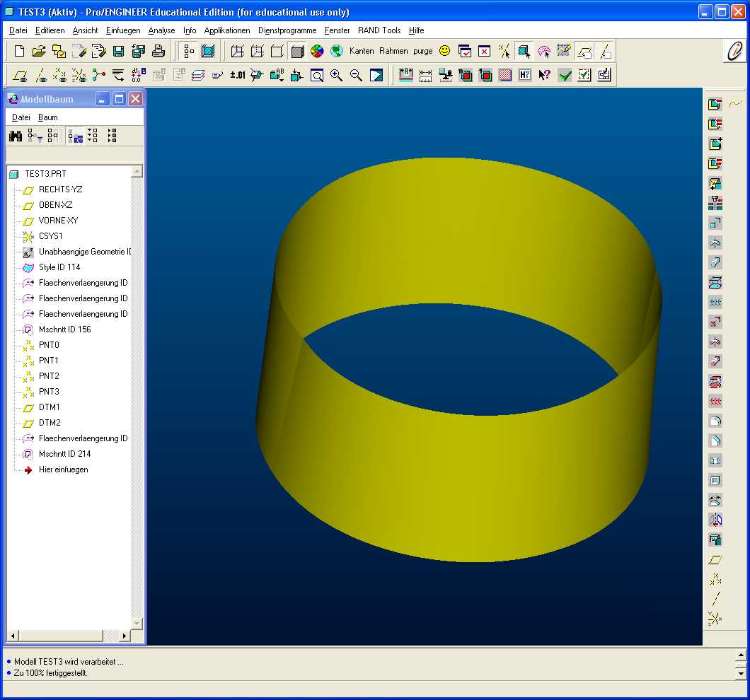Image resolution: width=750 pixels, height=700 pixels.
Task: Select Mschntt ID 156 in model tree
Action: (x=64, y=329)
